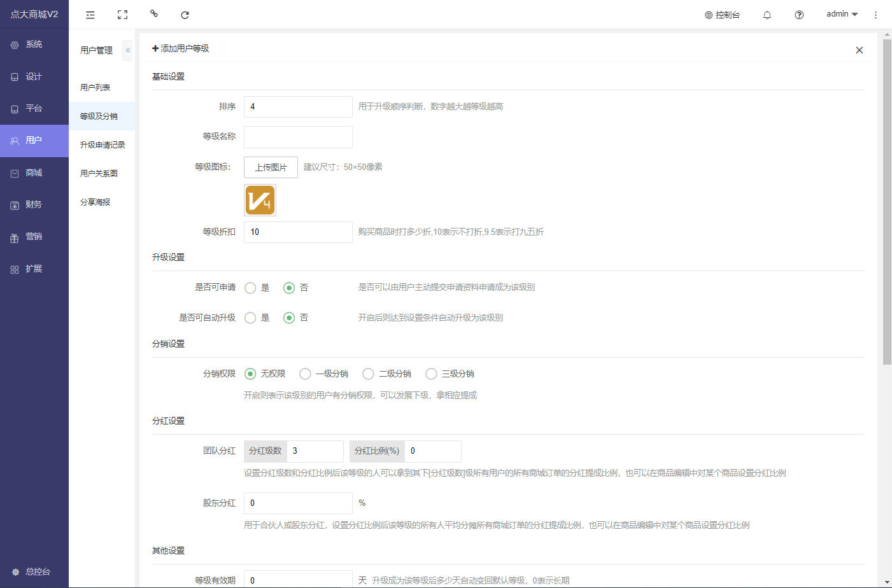Select 是 for 是否可自动升级
The height and width of the screenshot is (588, 892).
click(x=251, y=318)
